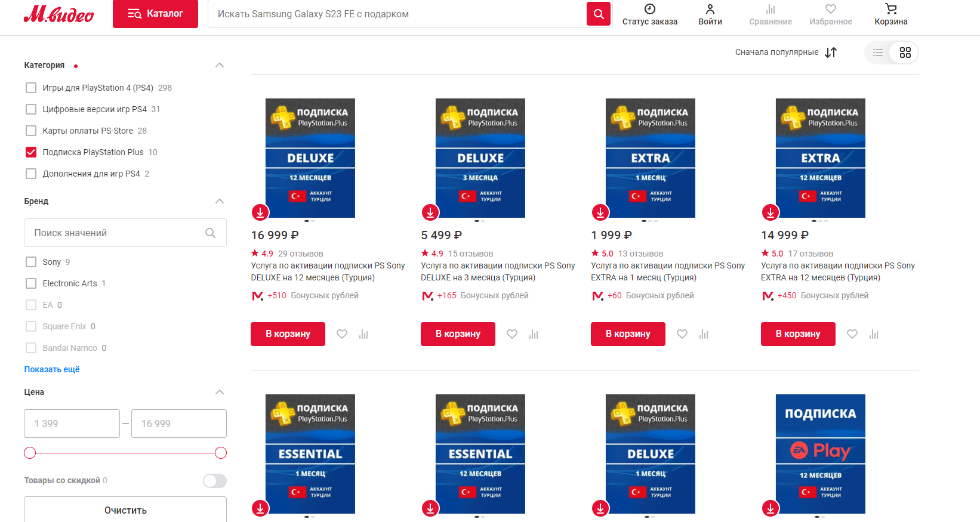Viewport: 980px width, 522px height.
Task: Open Войти login in header
Action: coord(710,14)
